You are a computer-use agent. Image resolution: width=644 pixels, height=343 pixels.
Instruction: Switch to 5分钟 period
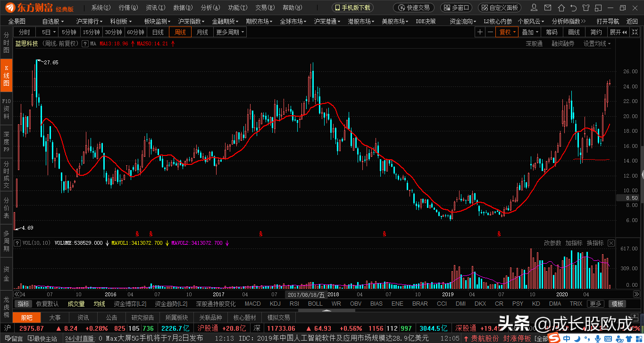point(69,32)
